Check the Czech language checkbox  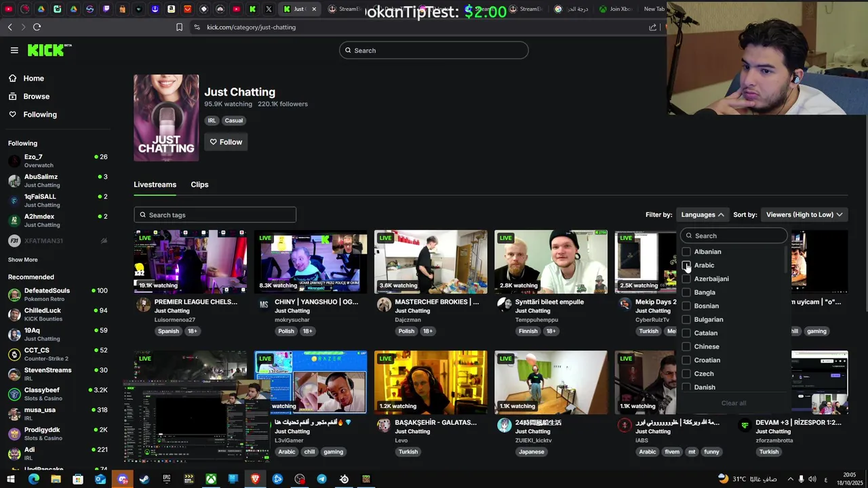(686, 373)
